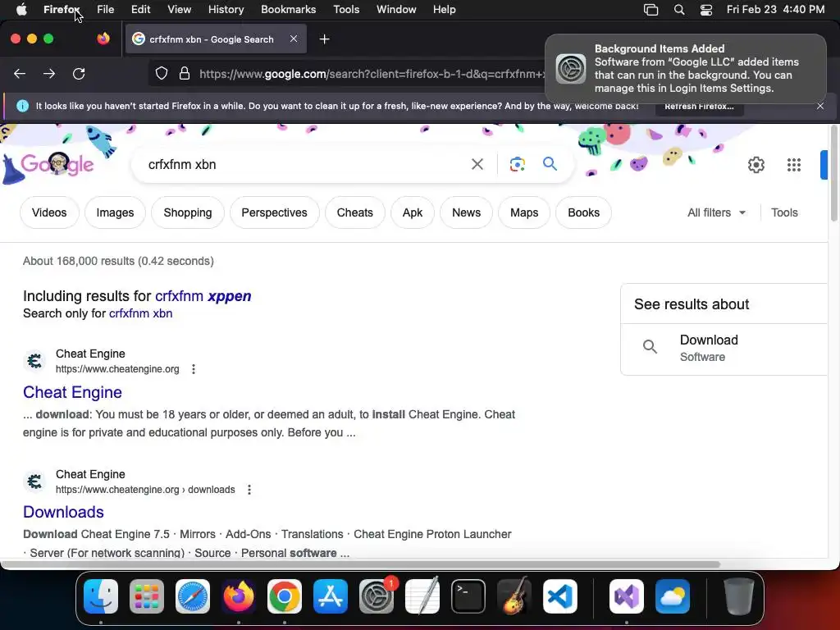Switch to News results

(x=466, y=212)
